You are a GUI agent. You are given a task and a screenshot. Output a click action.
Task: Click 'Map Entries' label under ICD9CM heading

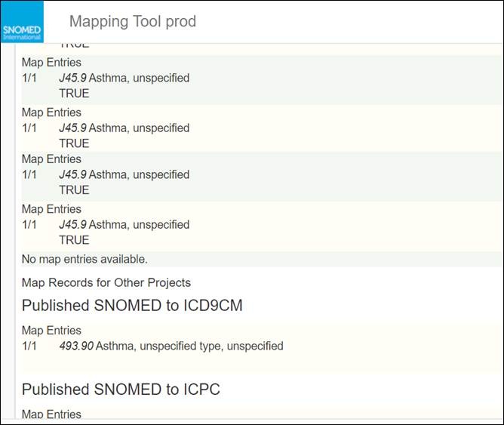51,331
